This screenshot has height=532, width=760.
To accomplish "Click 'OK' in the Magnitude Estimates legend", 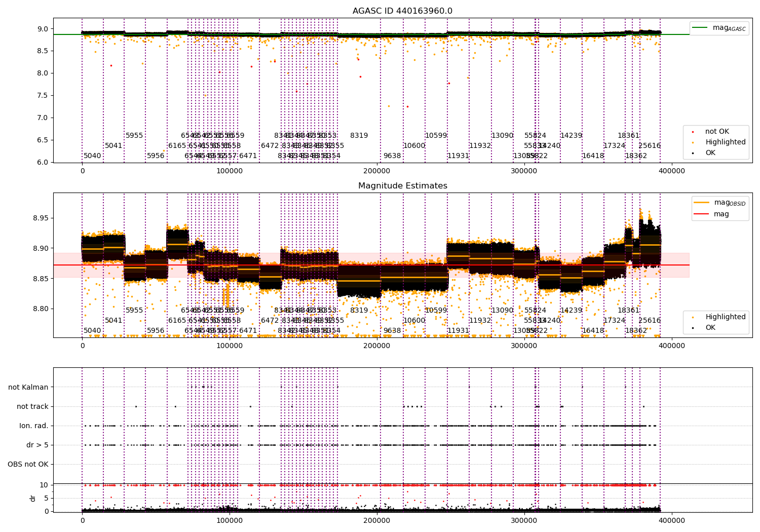I will (710, 328).
